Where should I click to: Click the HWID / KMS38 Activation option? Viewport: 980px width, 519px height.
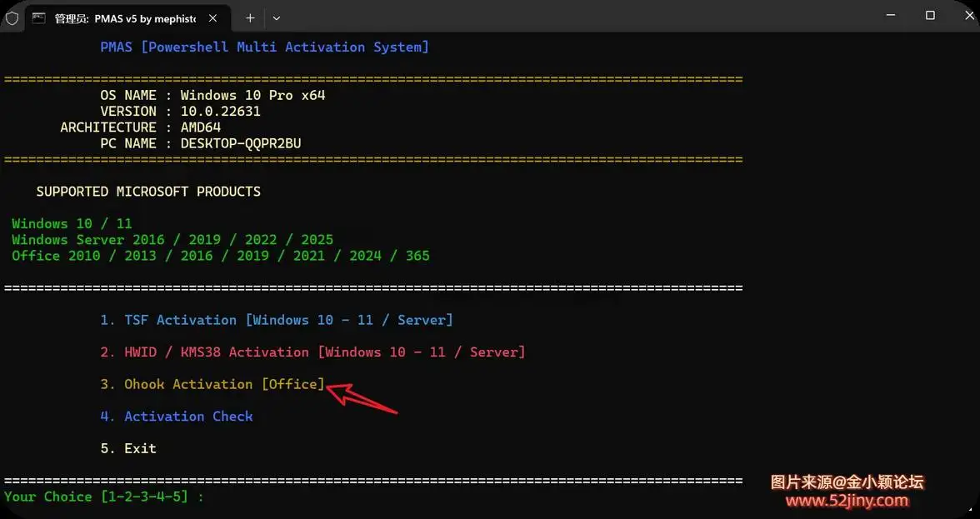312,352
